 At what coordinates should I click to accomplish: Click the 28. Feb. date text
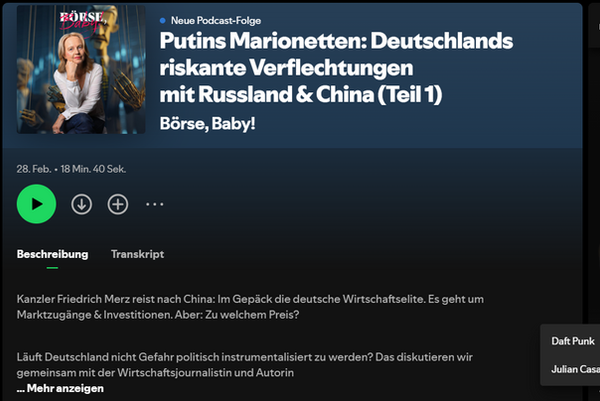tap(34, 169)
